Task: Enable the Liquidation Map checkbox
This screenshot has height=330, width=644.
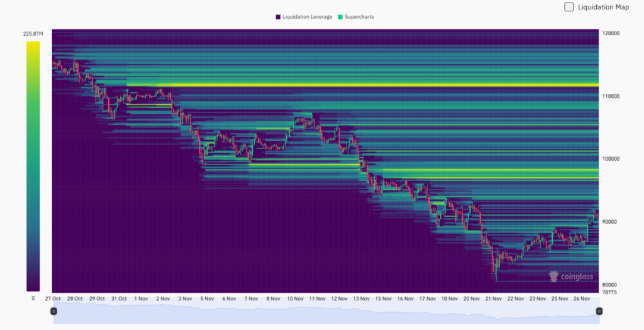Action: 569,7
